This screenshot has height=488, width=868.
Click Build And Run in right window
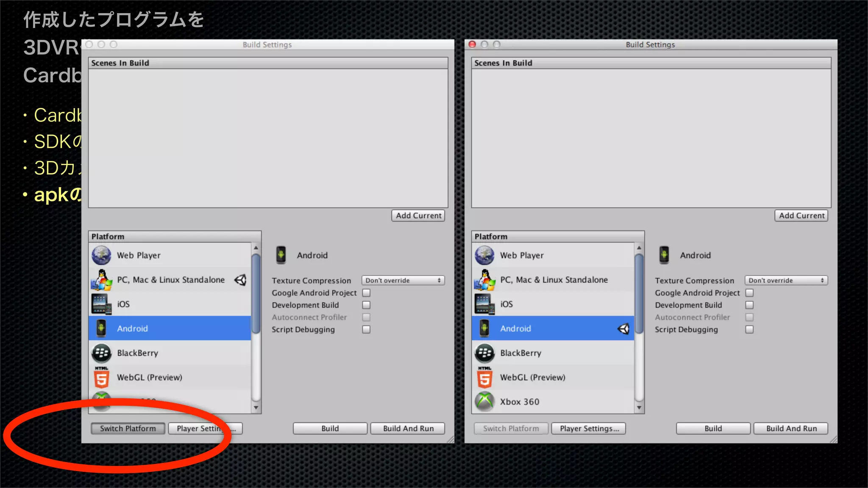tap(791, 428)
